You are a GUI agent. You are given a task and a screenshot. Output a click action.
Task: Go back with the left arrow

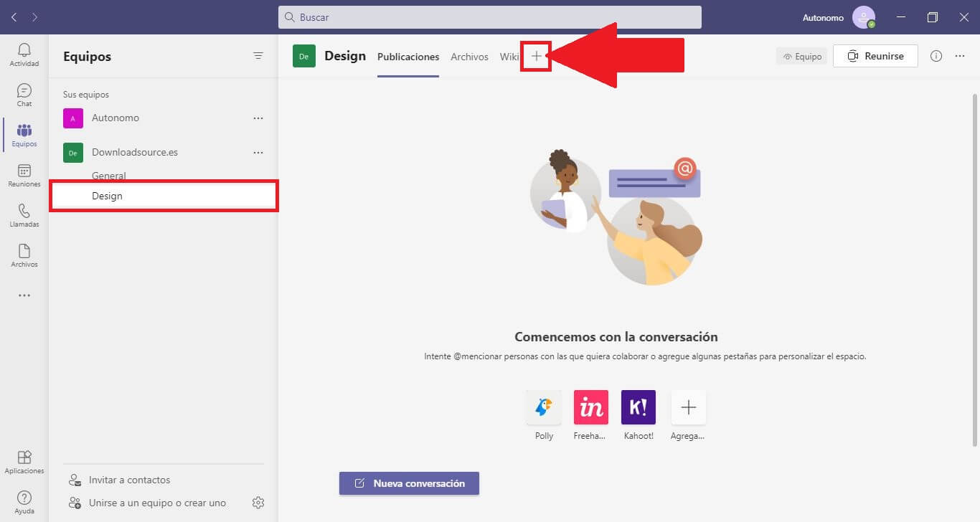[14, 17]
